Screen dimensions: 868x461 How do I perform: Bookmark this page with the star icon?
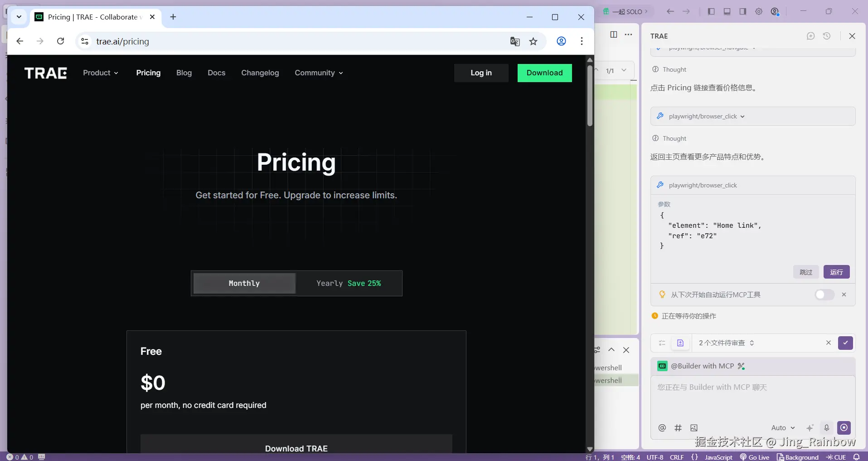(533, 42)
